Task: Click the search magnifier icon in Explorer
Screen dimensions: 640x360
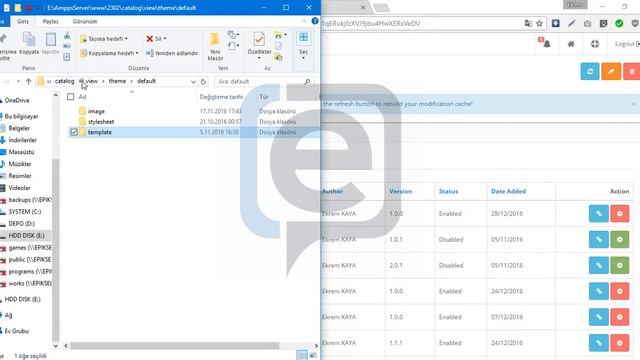Action: pos(307,82)
